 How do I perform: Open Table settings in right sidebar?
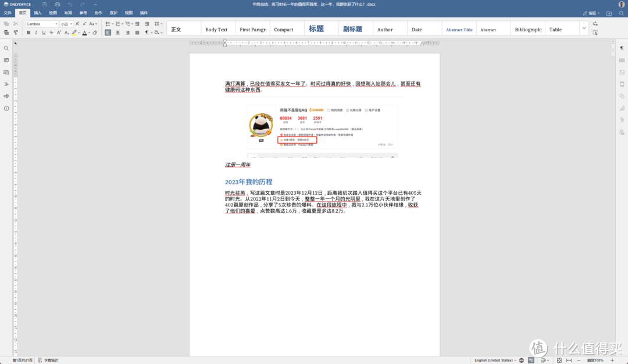click(x=622, y=60)
